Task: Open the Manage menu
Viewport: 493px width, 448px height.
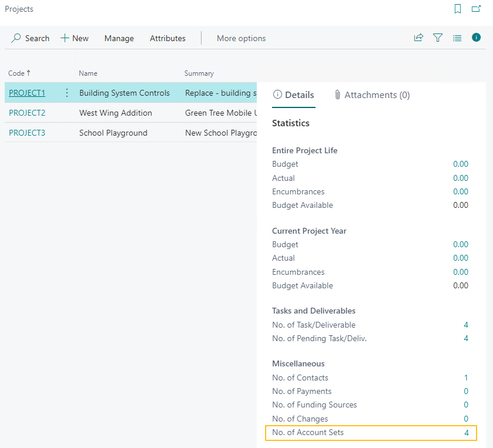Action: click(119, 38)
